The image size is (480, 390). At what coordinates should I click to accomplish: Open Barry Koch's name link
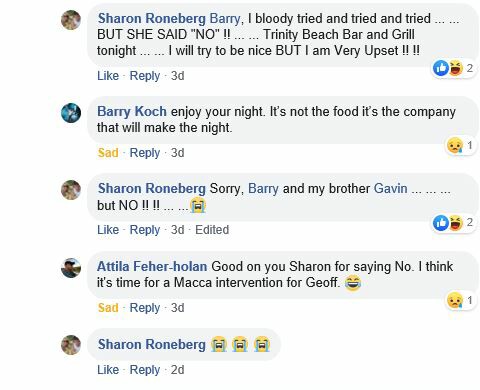point(132,111)
